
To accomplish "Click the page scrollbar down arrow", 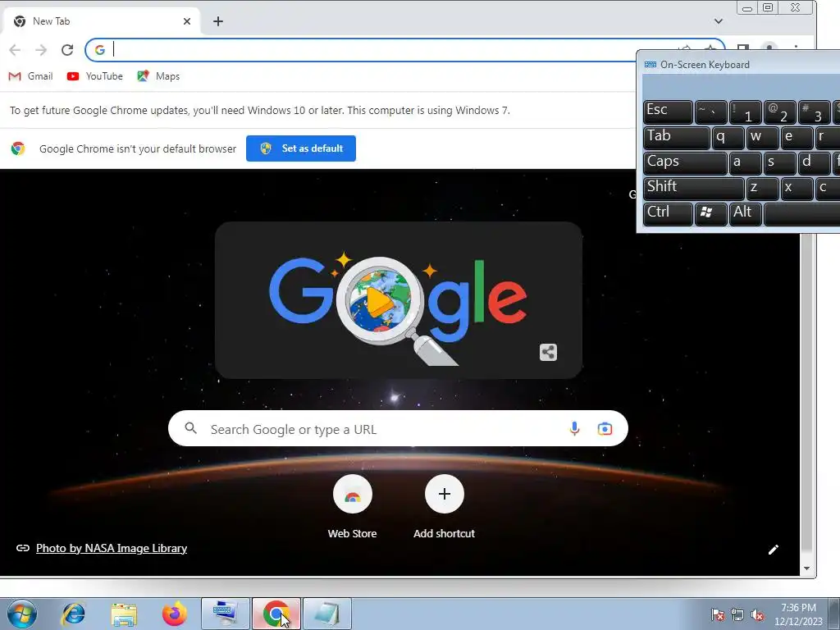I will pyautogui.click(x=807, y=568).
